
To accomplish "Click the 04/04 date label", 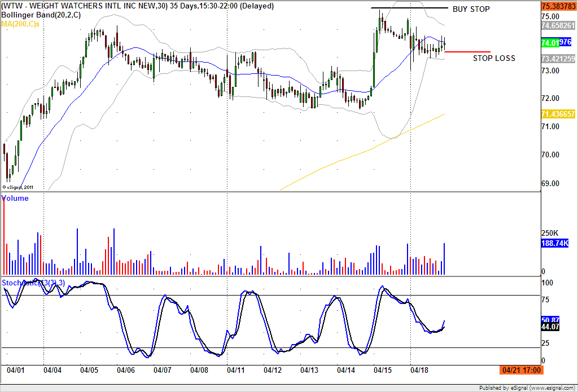I will (52, 370).
